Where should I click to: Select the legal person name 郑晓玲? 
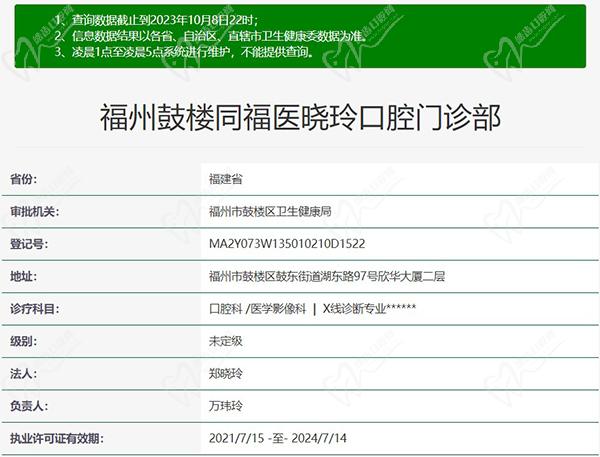point(226,374)
